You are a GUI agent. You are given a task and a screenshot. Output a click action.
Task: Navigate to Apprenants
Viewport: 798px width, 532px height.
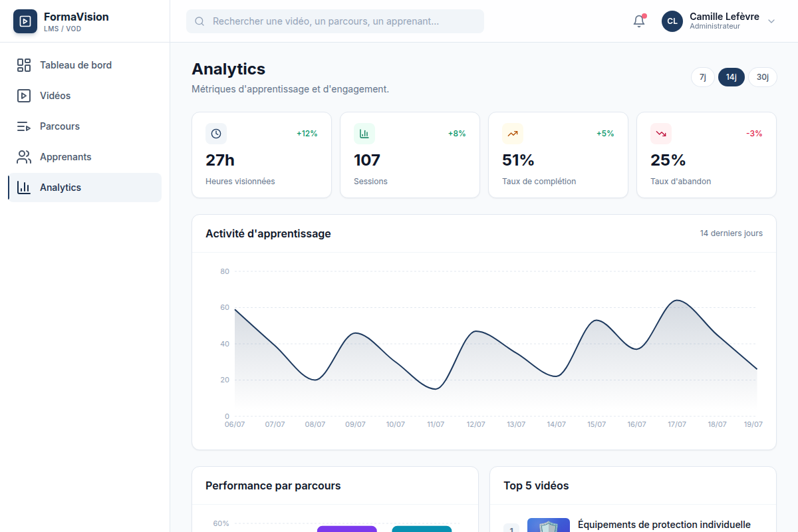pyautogui.click(x=85, y=157)
